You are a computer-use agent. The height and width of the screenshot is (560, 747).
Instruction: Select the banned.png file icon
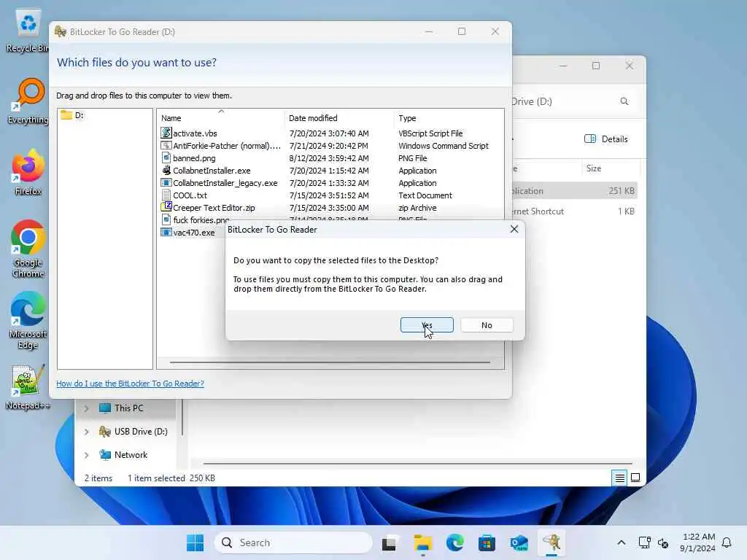pos(166,157)
